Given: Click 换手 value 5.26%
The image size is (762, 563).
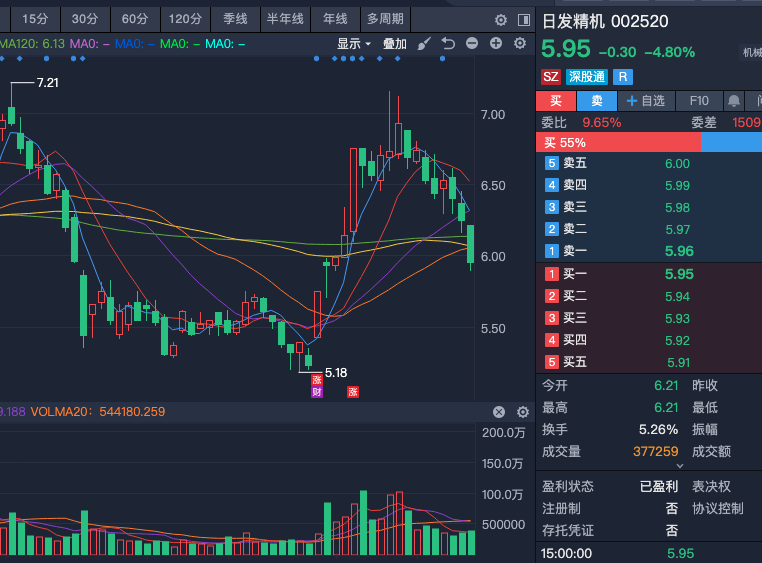Looking at the screenshot, I should [658, 429].
